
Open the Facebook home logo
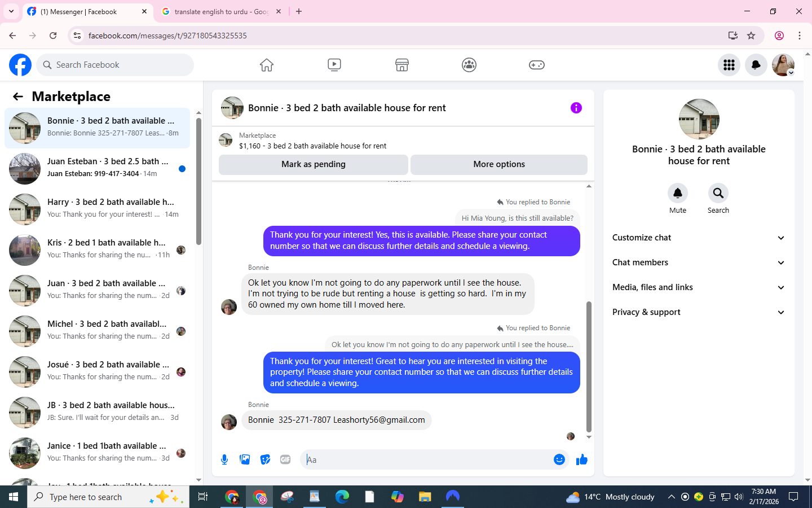tap(20, 65)
